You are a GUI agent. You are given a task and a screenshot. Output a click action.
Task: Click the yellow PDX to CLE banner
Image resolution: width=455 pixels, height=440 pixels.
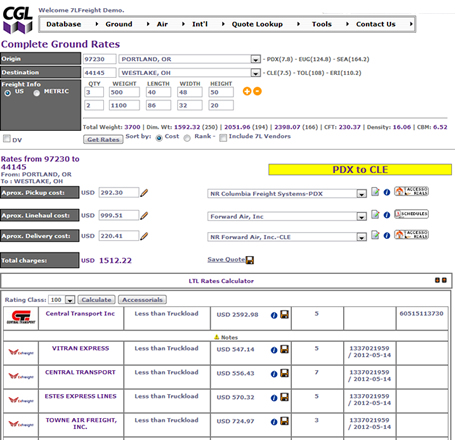click(x=360, y=170)
